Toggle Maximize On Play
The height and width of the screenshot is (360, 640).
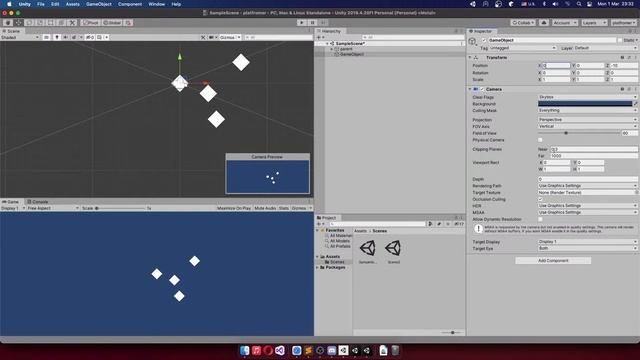(234, 208)
